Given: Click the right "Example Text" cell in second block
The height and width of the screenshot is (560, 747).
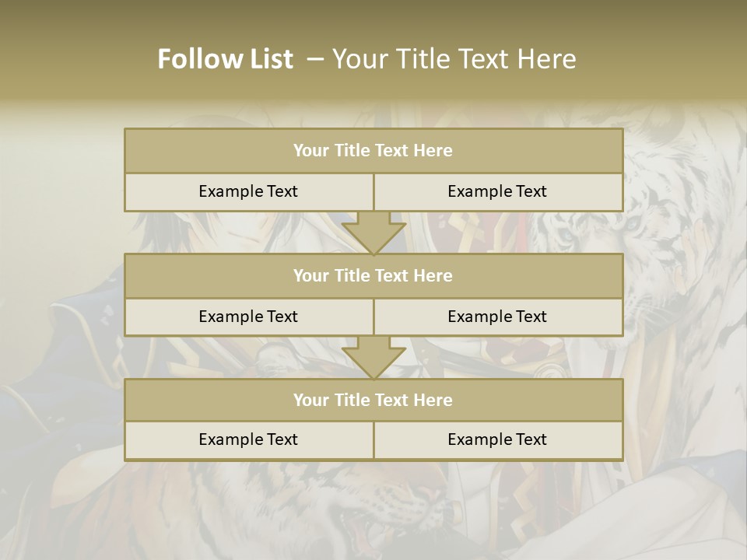Looking at the screenshot, I should (499, 317).
